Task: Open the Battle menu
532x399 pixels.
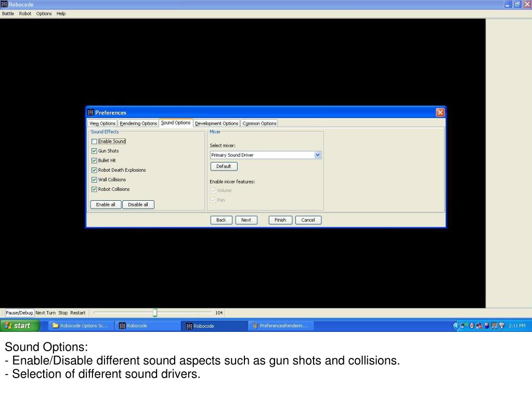Action: [8, 14]
